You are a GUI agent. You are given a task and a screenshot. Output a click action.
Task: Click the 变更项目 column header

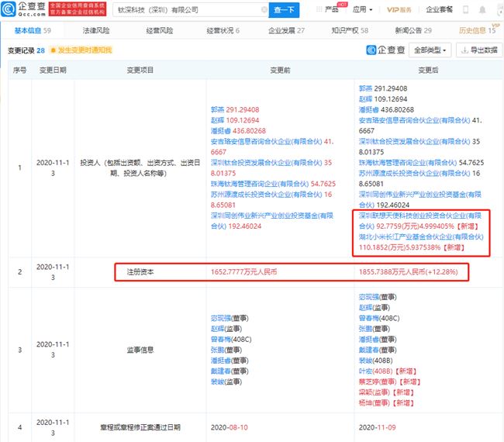140,71
